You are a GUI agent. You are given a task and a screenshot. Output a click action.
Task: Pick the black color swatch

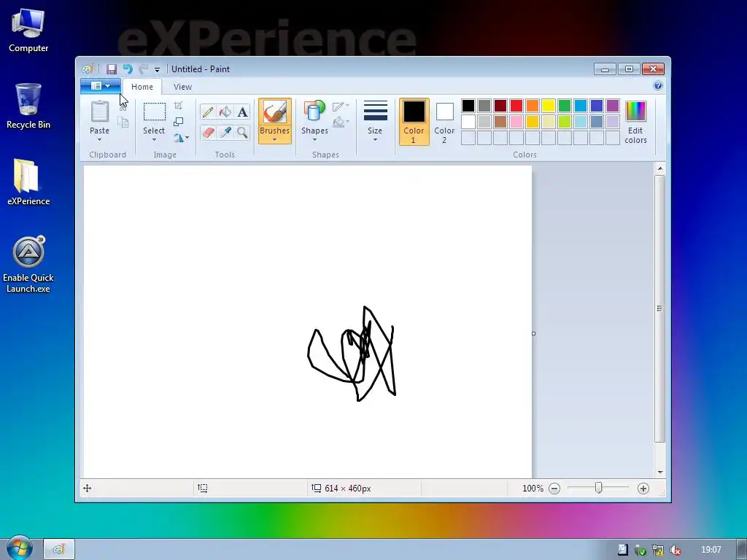(468, 106)
